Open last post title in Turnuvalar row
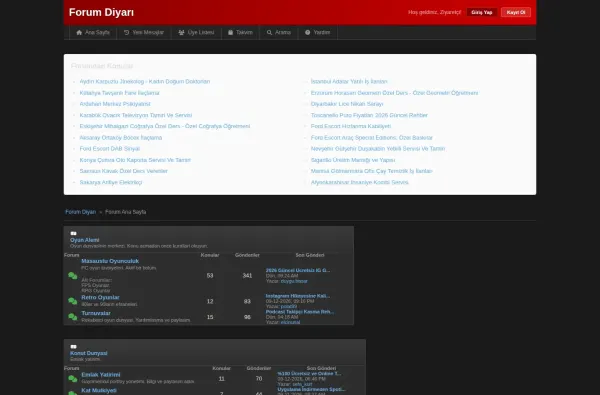The image size is (600, 395). point(300,312)
